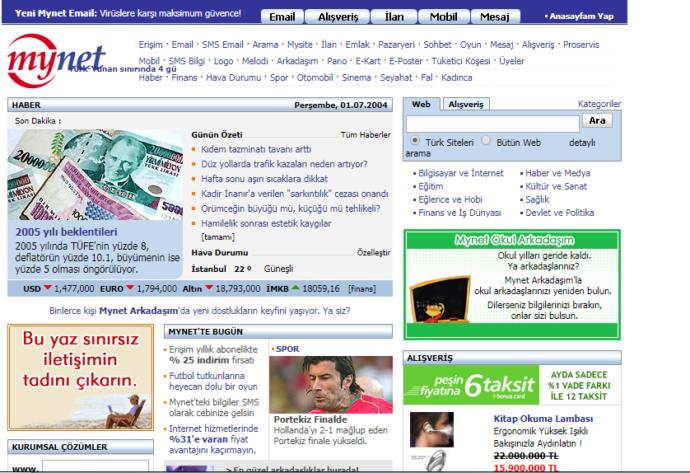
Task: Open the Sohbet nav link
Action: [x=437, y=44]
